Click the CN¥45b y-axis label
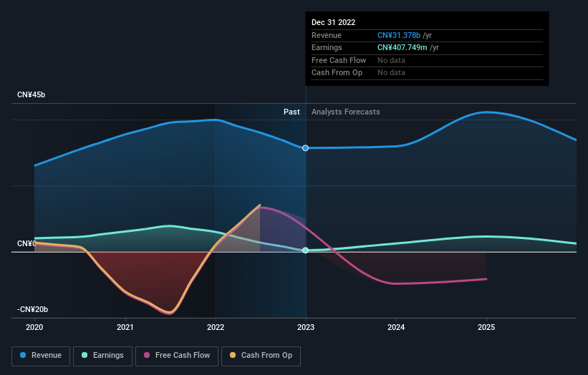This screenshot has height=375, width=588. pos(31,94)
